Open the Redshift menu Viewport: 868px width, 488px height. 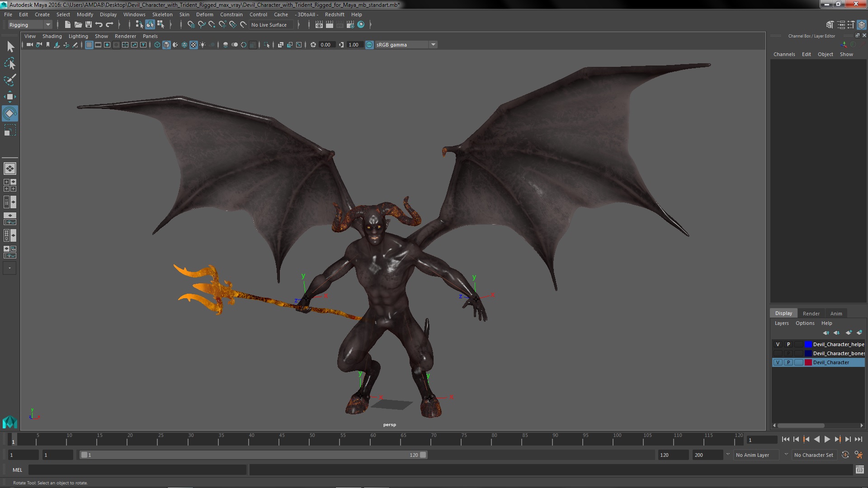(335, 14)
